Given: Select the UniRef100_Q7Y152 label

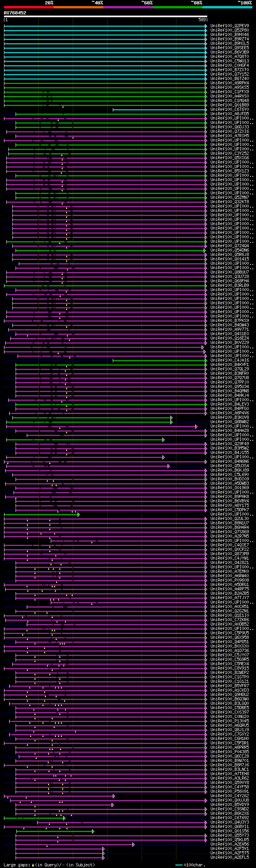Looking at the screenshot, I should click(x=230, y=74).
